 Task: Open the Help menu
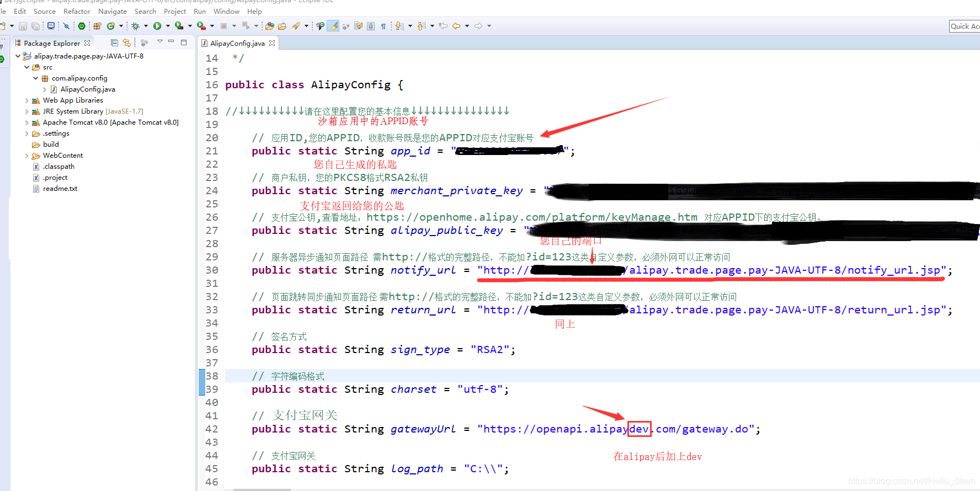[254, 11]
